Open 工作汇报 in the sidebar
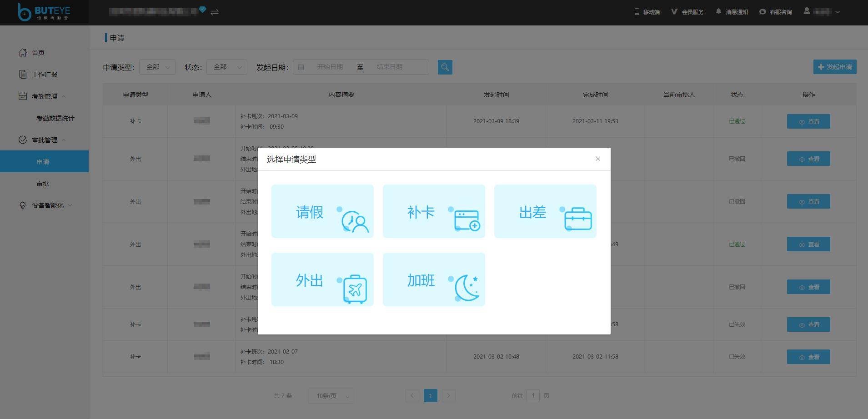The width and height of the screenshot is (868, 419). click(44, 75)
